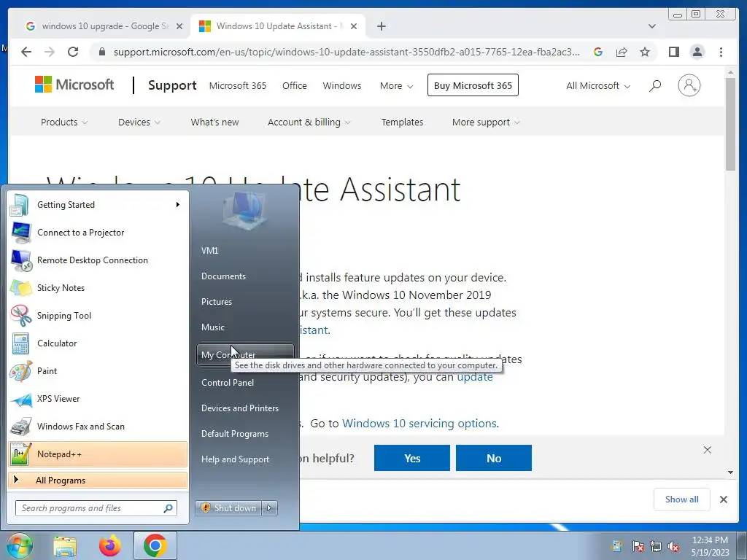747x560 pixels.
Task: Launch XPS Viewer
Action: (98, 399)
